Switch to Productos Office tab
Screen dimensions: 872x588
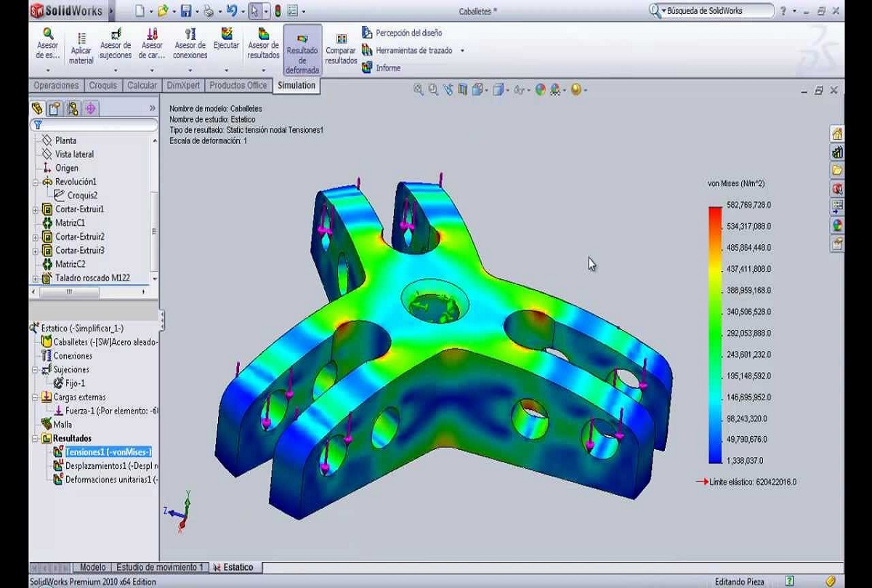tap(238, 86)
